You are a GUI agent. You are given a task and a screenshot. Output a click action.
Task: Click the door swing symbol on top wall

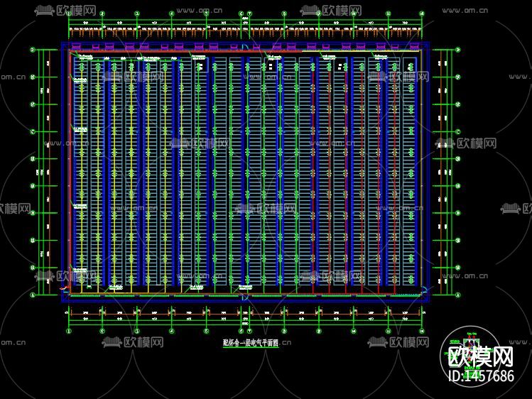[x=245, y=47]
